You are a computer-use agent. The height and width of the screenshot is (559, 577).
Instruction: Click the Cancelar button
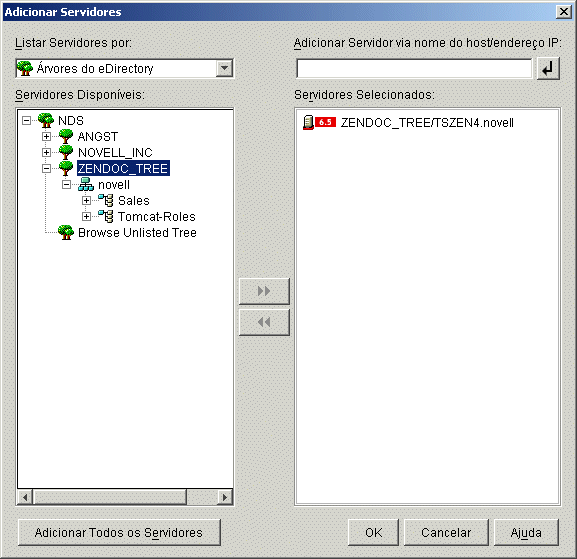point(446,533)
